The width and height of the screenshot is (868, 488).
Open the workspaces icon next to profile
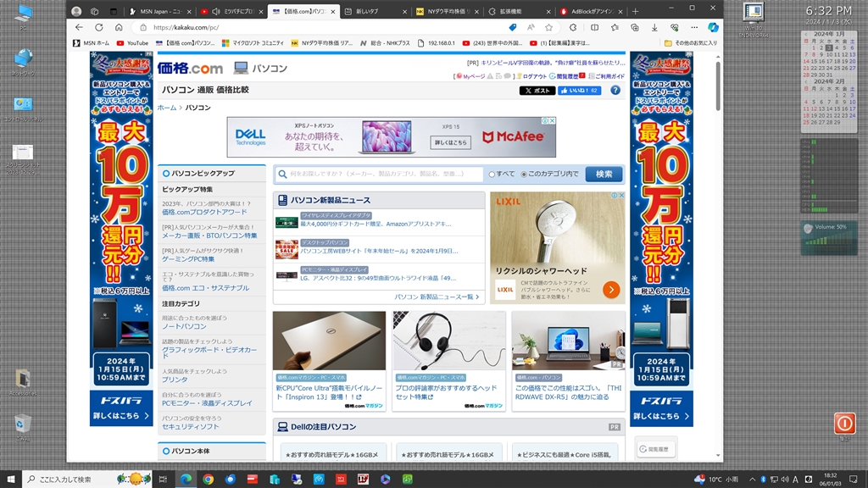pos(95,11)
